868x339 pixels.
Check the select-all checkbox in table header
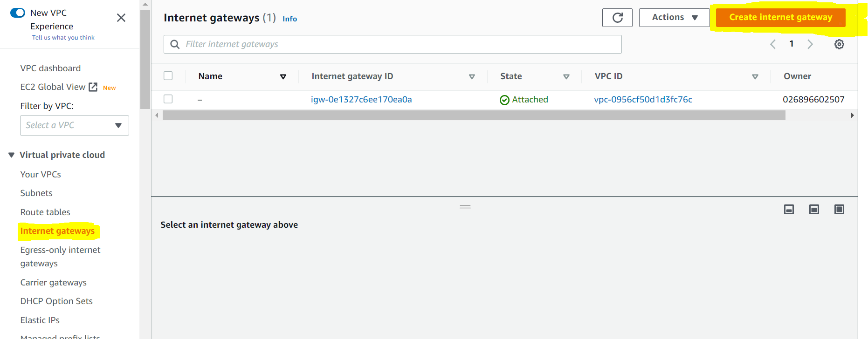coord(168,75)
